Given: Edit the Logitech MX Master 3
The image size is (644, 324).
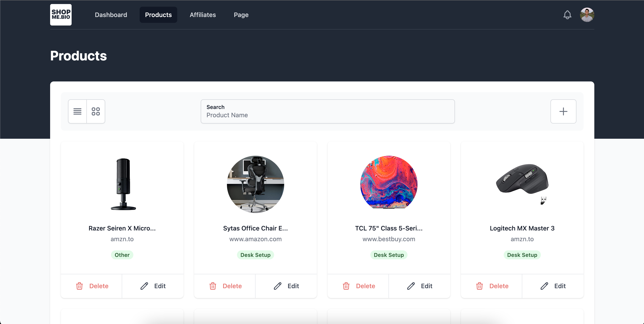Looking at the screenshot, I should pyautogui.click(x=553, y=286).
